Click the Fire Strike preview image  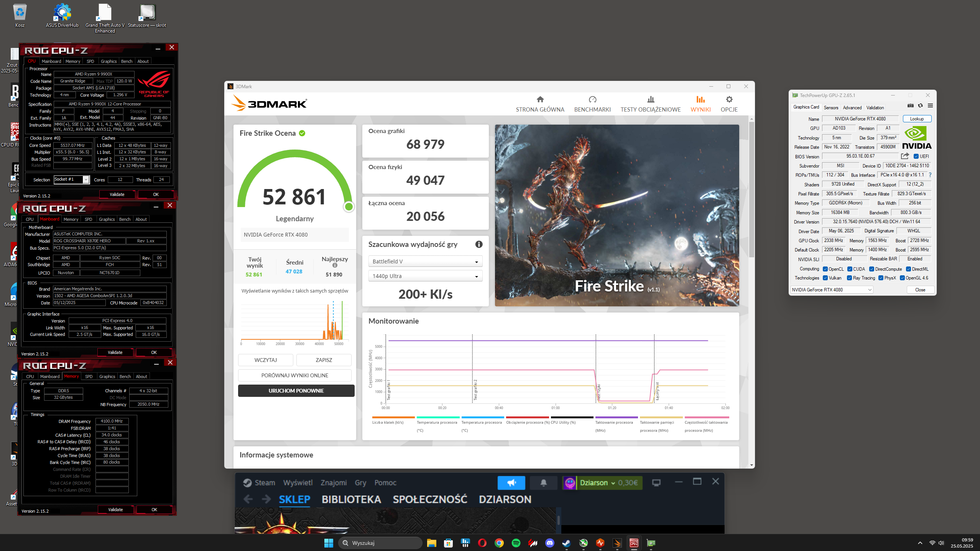pos(617,215)
